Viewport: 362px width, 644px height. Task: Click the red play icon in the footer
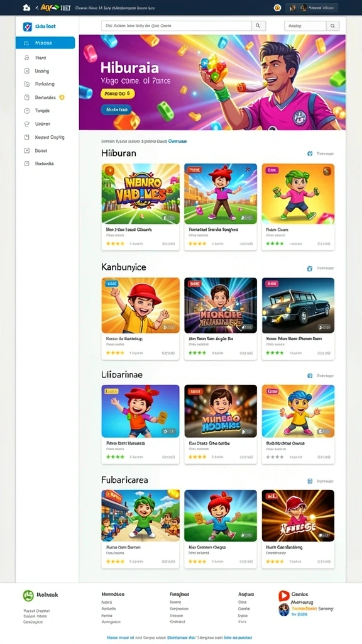tap(283, 596)
